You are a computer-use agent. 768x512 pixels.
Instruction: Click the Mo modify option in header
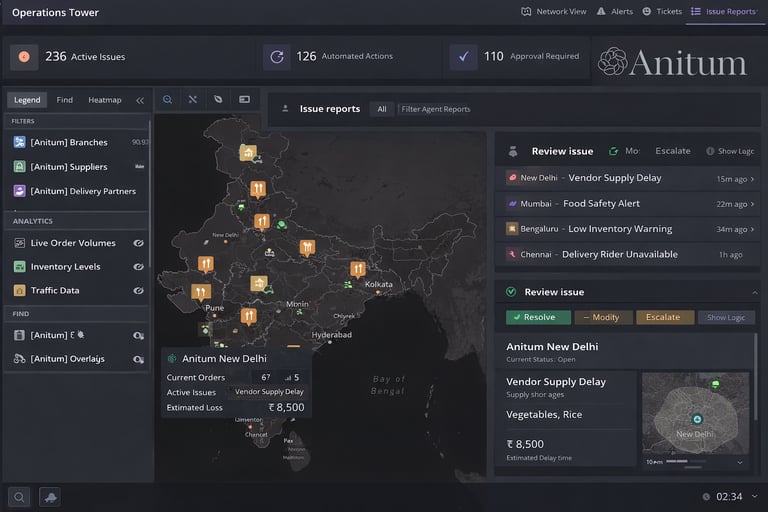(624, 151)
